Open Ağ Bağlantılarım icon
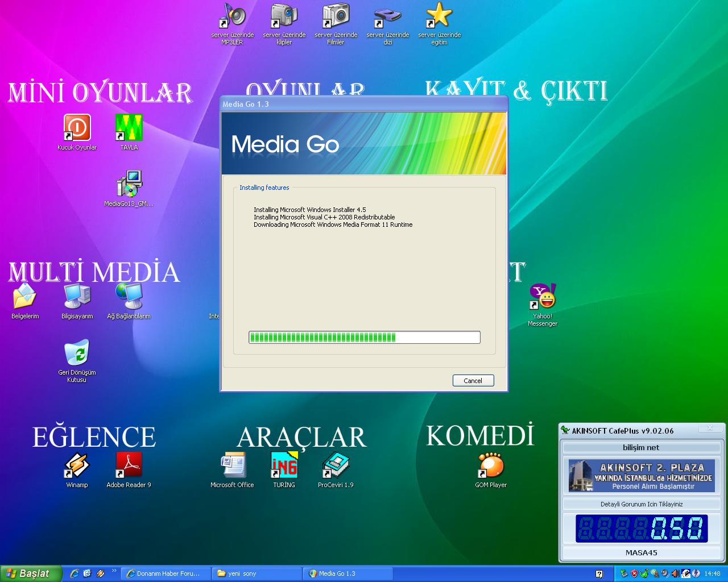728x582 pixels. [129, 301]
